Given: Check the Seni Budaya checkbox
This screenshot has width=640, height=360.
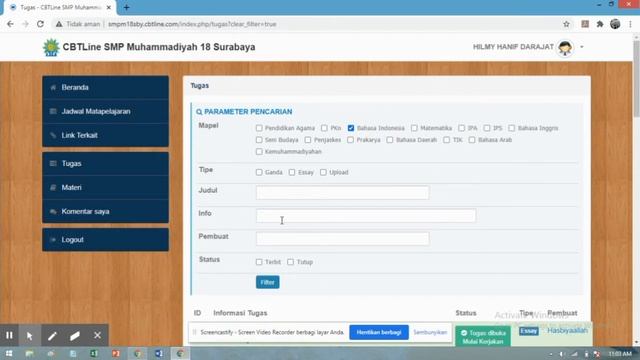Looking at the screenshot, I should point(259,140).
